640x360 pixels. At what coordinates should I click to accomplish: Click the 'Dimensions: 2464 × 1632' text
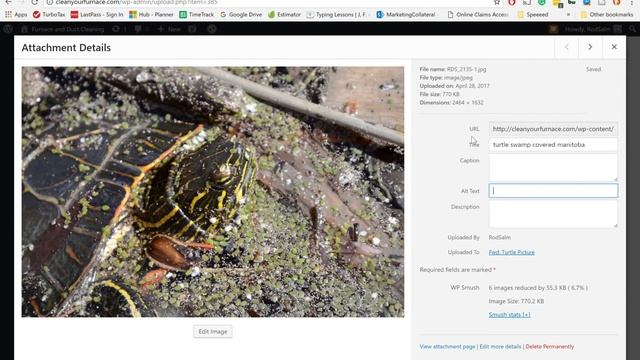click(451, 103)
